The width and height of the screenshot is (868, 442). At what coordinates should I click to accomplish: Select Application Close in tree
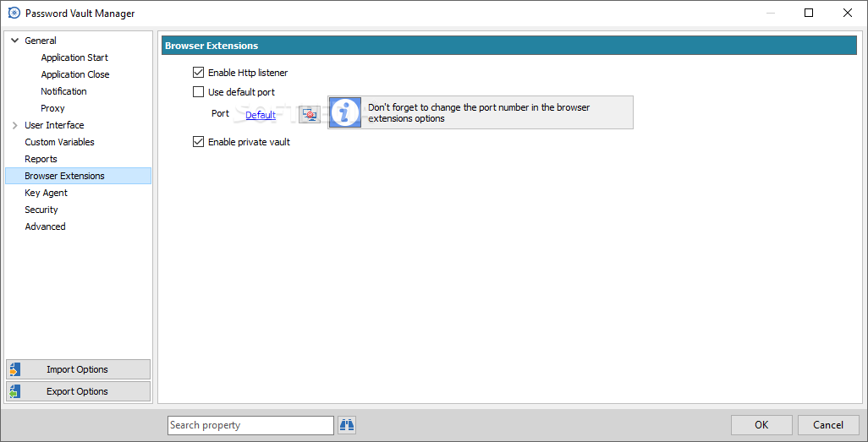pyautogui.click(x=75, y=74)
